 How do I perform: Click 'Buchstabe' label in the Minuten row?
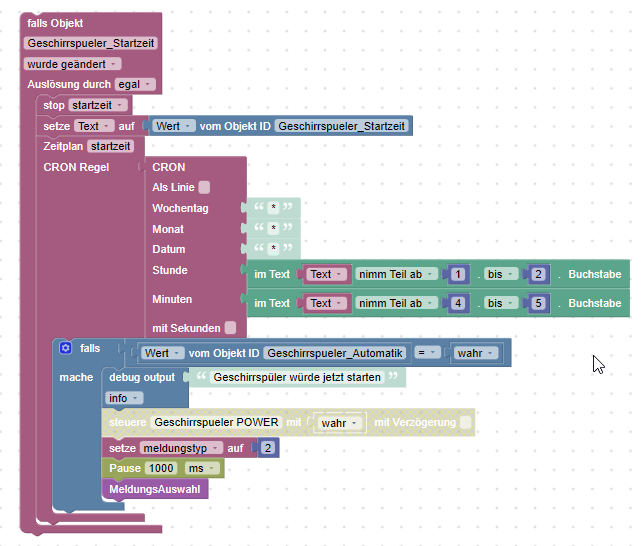595,303
